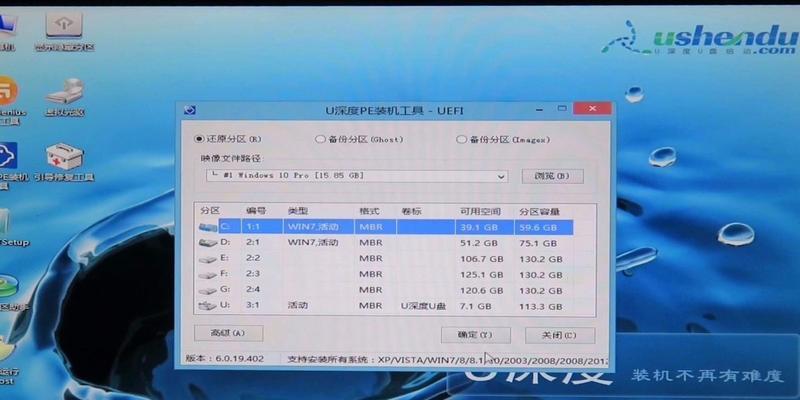Click the '2:1' partition number cell
This screenshot has height=400, width=800.
tap(253, 243)
